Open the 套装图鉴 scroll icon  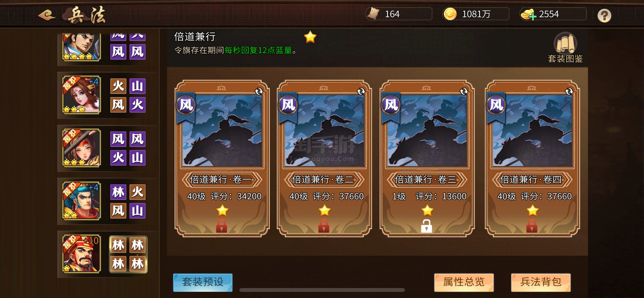565,43
